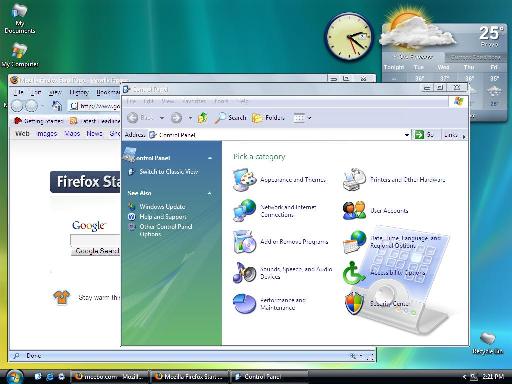Open the Back history dropdown arrow
512x384 pixels.
(162, 118)
